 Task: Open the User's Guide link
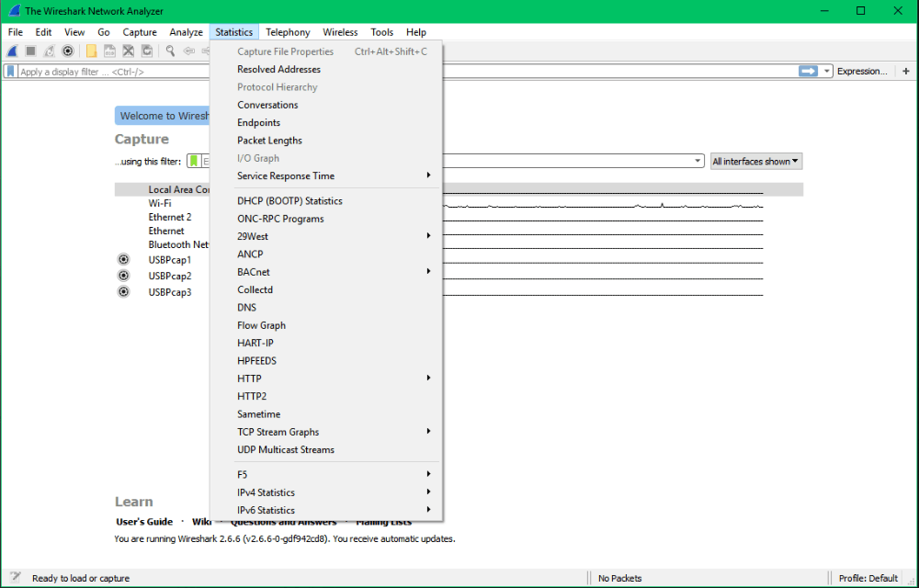click(x=144, y=522)
